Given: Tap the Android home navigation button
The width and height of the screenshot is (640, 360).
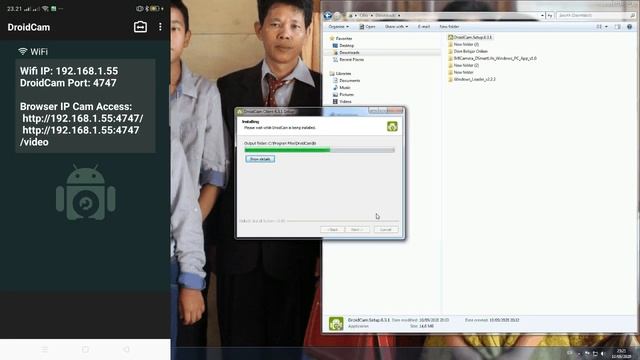Looking at the screenshot, I should click(x=85, y=349).
